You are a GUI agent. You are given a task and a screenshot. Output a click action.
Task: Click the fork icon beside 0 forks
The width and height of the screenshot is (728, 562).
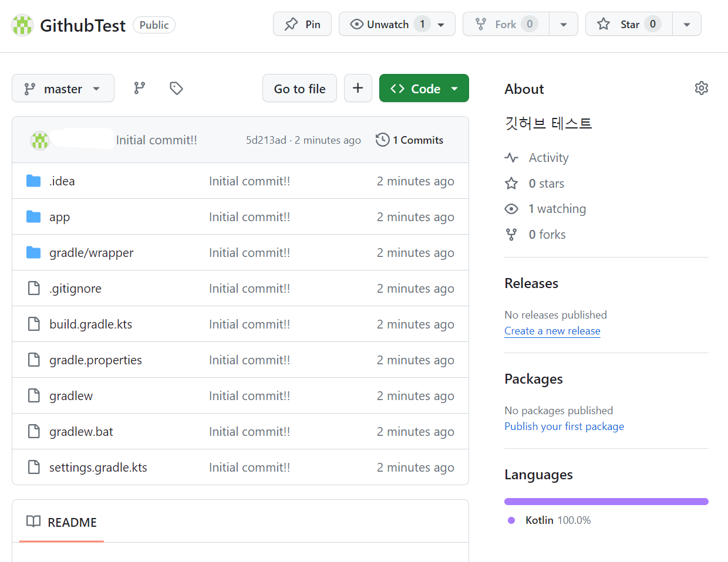pos(511,235)
